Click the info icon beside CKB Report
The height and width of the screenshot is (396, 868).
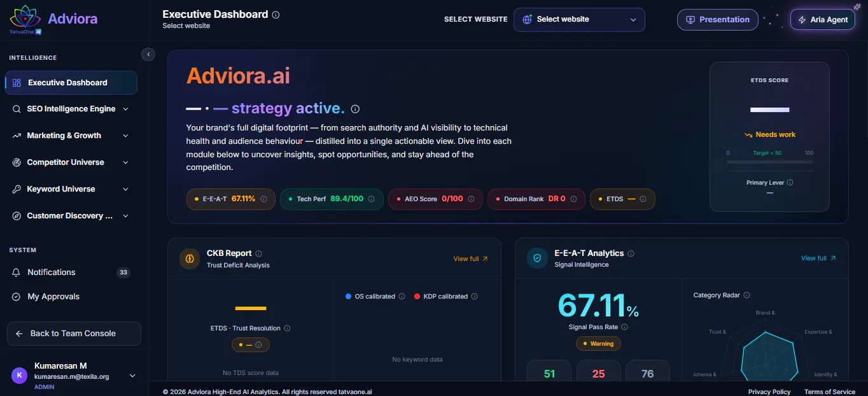(x=258, y=253)
